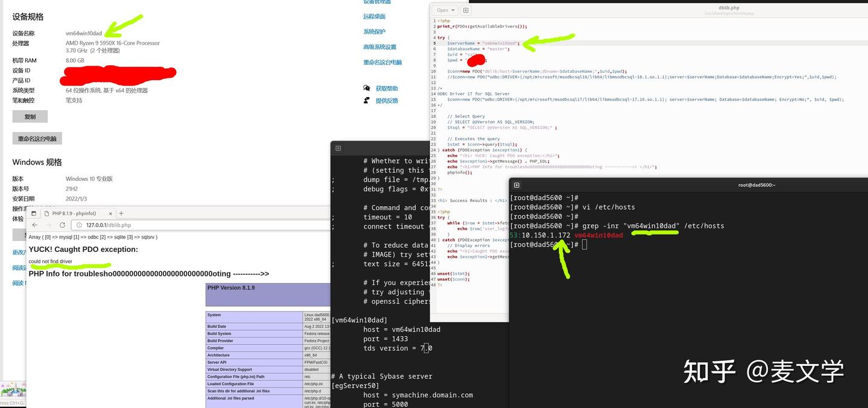Open the browser tab overview icon

(34, 213)
